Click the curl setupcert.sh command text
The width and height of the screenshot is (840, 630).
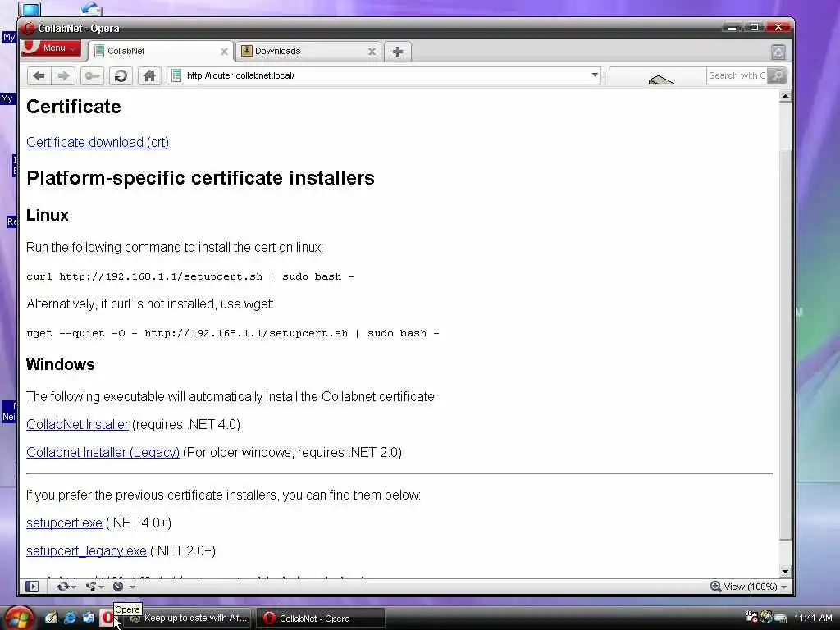point(190,276)
